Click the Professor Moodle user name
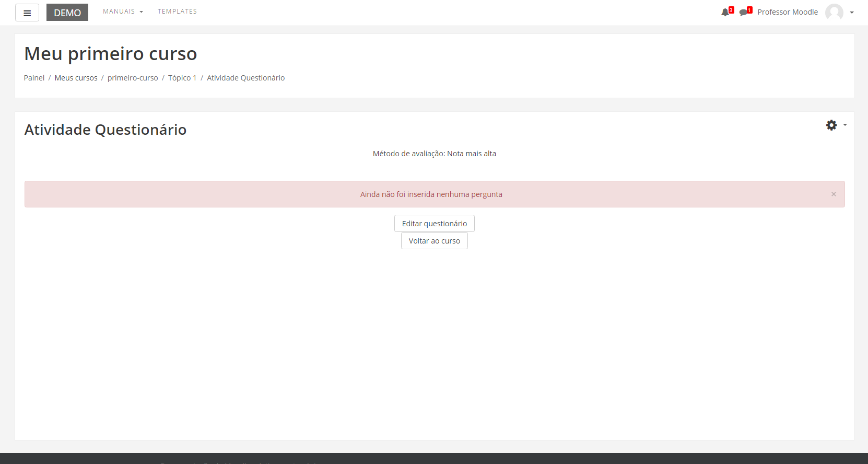This screenshot has width=868, height=464. tap(788, 12)
